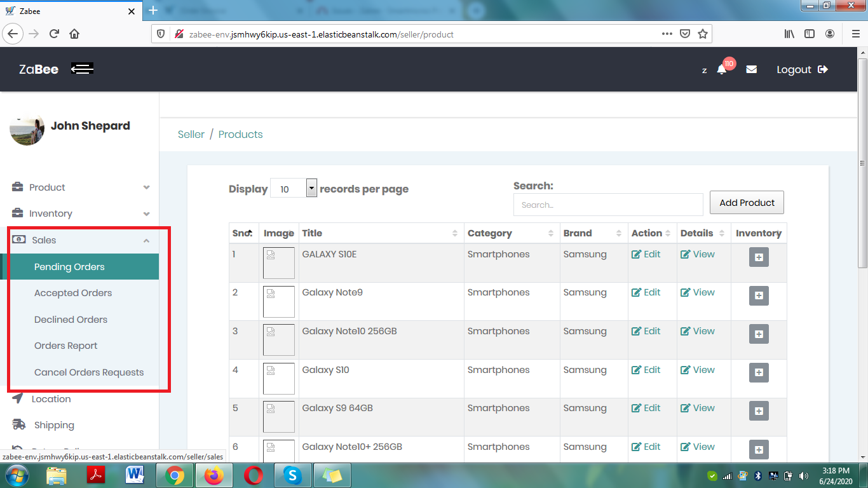Image resolution: width=868 pixels, height=488 pixels.
Task: Show browser sidebars icon
Action: pos(810,34)
